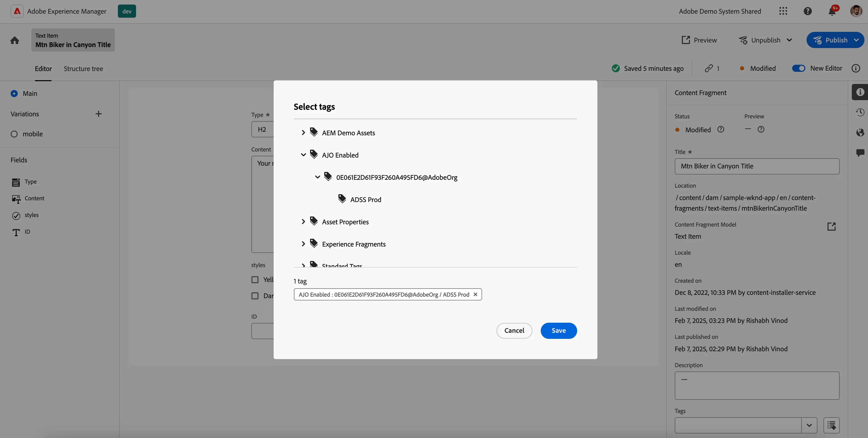Expand the Asset Properties tag

pyautogui.click(x=303, y=222)
